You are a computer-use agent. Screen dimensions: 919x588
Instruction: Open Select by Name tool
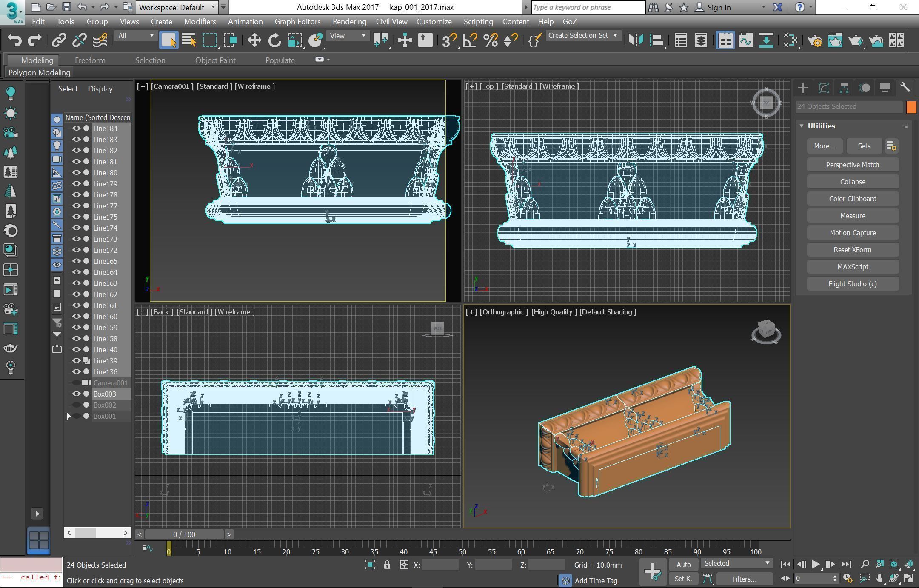point(189,40)
